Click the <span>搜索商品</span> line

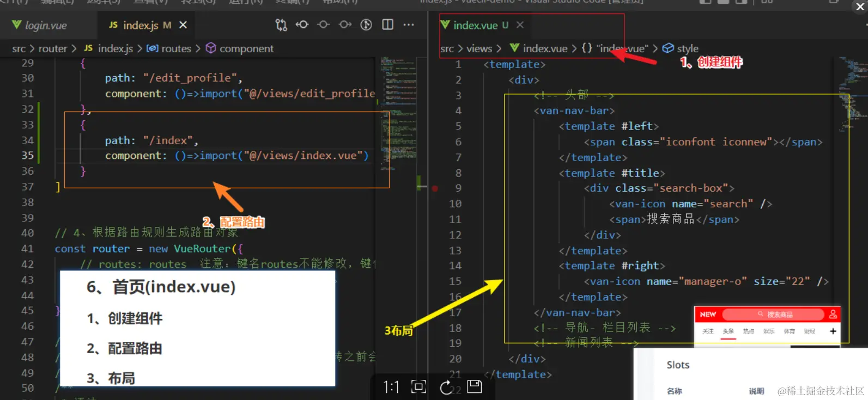pos(674,219)
